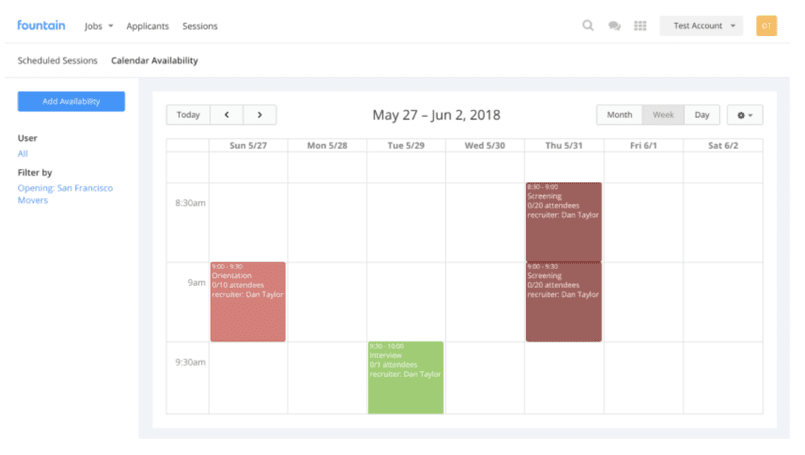The image size is (805, 455).
Task: Open the apps grid icon
Action: [640, 26]
